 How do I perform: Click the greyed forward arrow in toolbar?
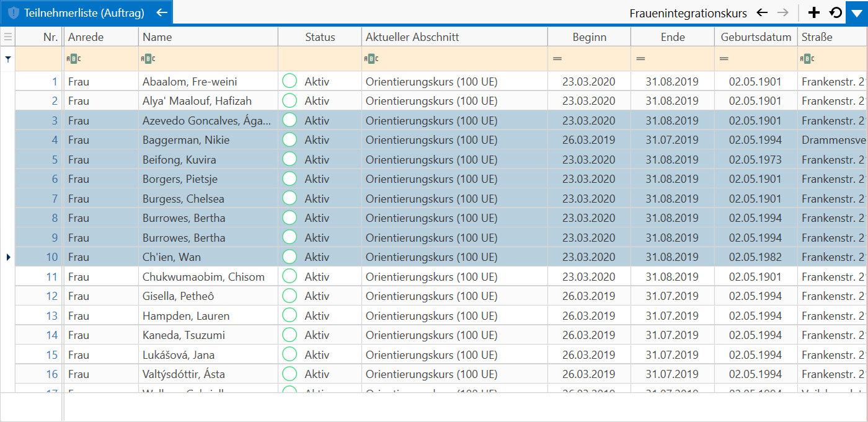[x=783, y=12]
